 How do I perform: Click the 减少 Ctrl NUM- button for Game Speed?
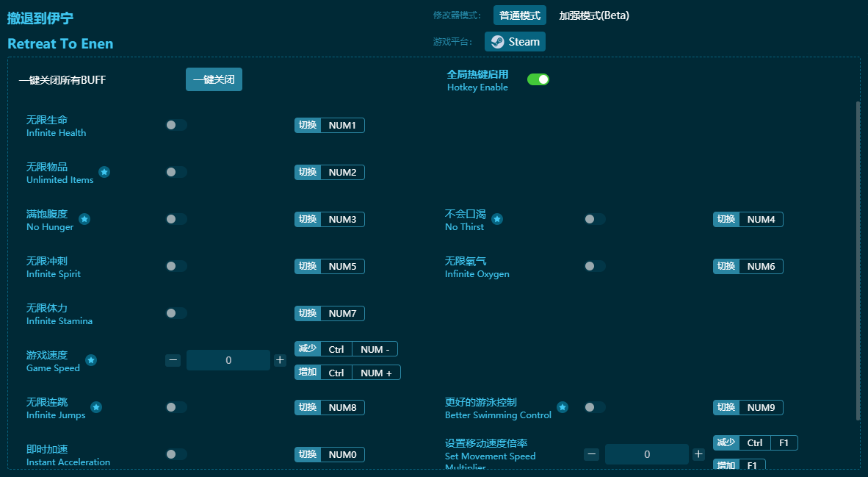point(347,348)
